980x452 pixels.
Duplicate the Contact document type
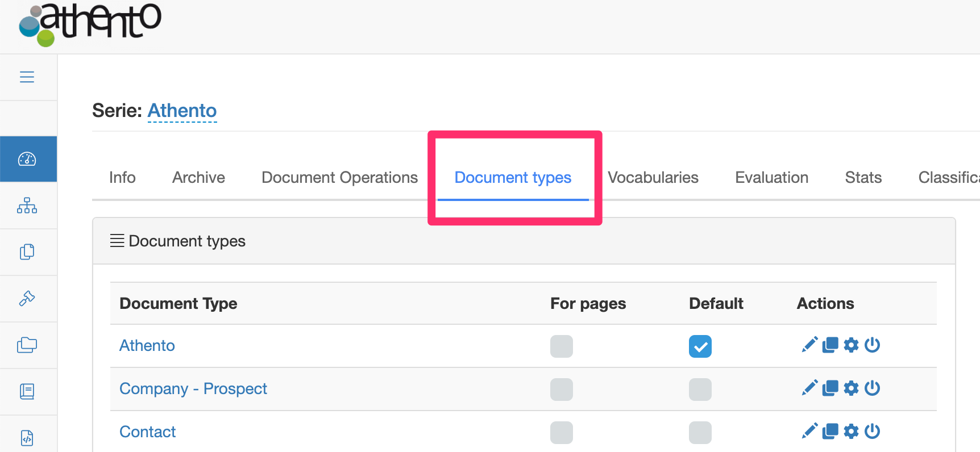[x=830, y=431]
